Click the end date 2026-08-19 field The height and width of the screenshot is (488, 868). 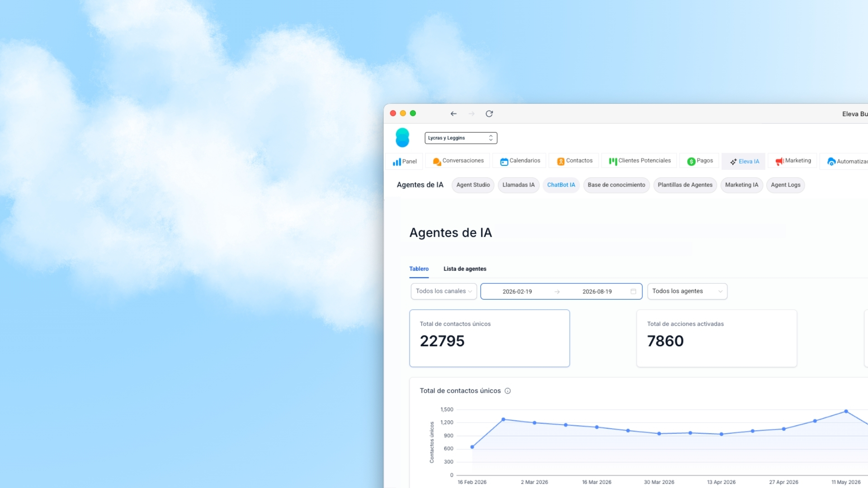click(x=597, y=292)
